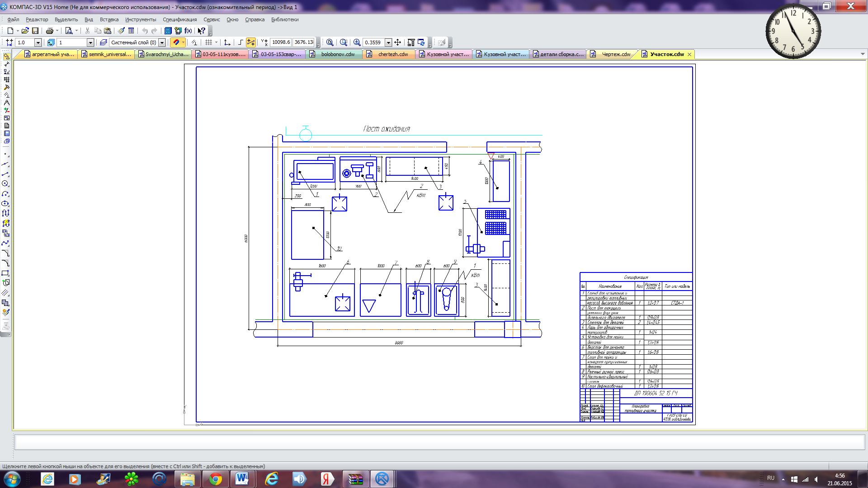Viewport: 868px width, 488px height.
Task: Toggle the orthogonal drawing mode
Action: (x=241, y=42)
